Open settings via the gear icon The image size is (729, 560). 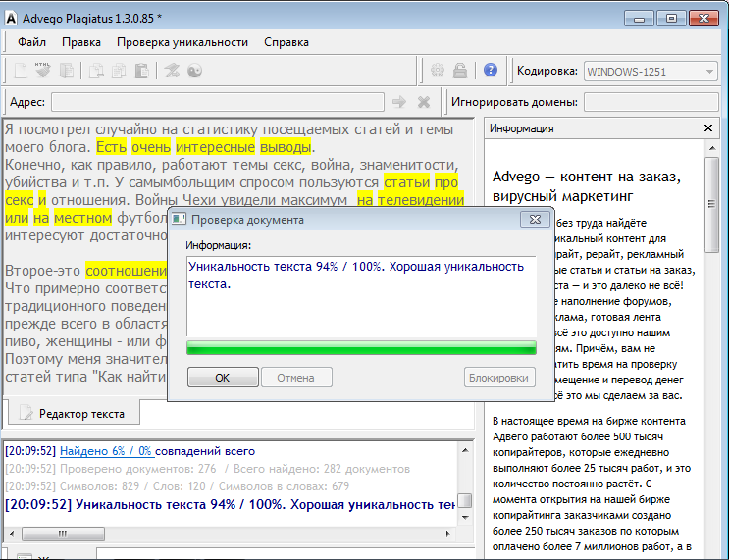[x=438, y=71]
